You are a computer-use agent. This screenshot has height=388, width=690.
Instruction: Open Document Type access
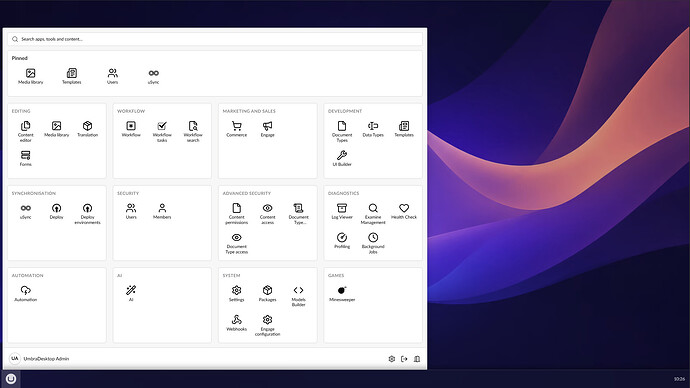tap(237, 243)
